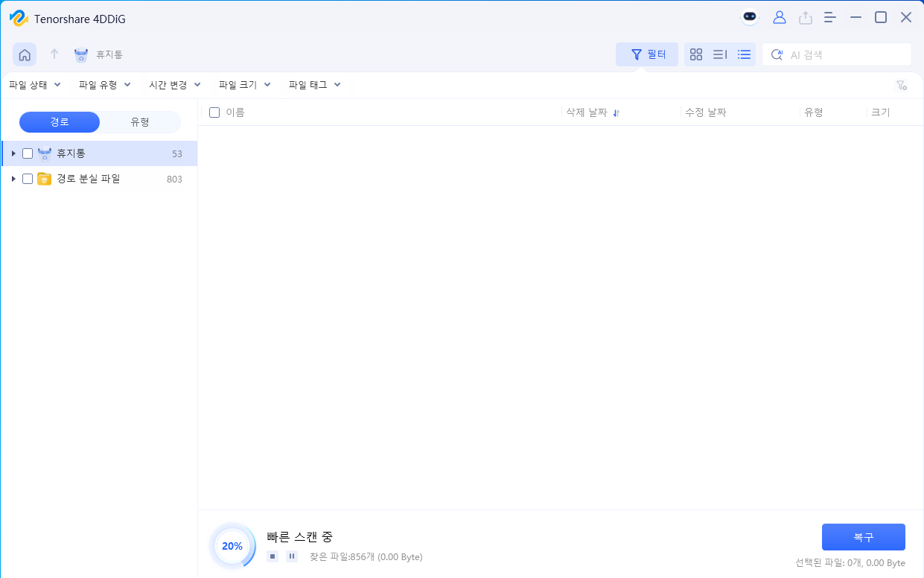Click the 이름 column header text
Image resolution: width=924 pixels, height=578 pixels.
coord(235,112)
